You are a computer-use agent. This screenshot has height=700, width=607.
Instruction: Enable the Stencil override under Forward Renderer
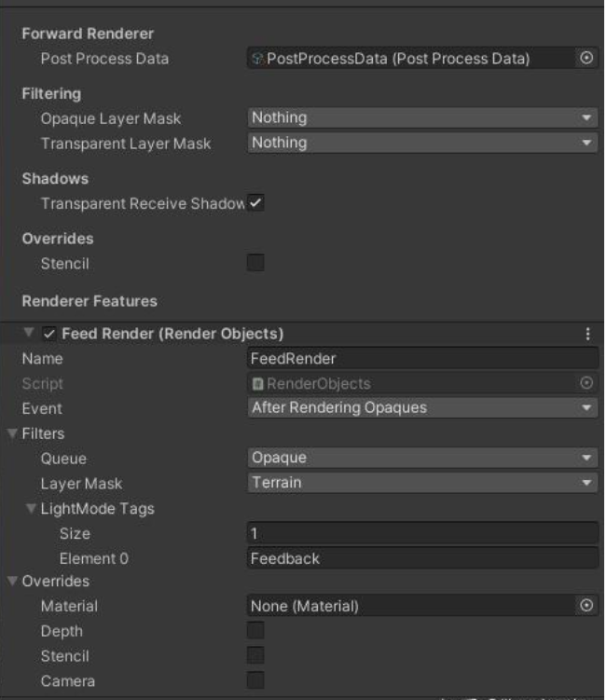[255, 264]
